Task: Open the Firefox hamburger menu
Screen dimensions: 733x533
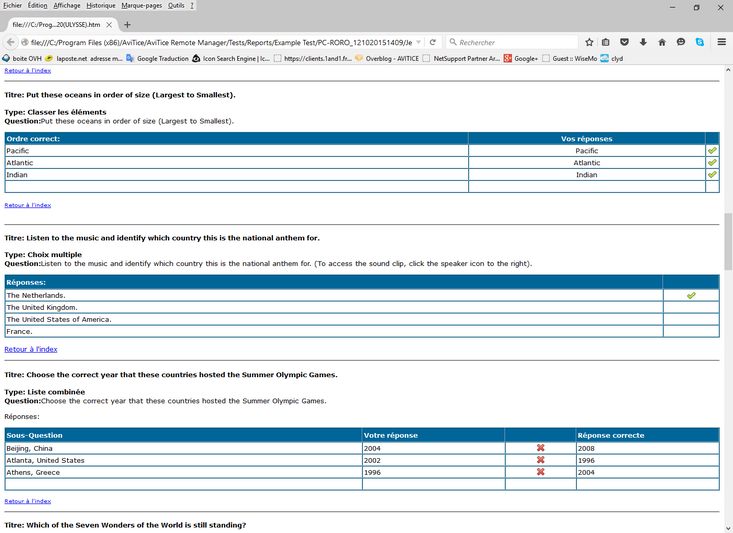Action: (x=722, y=42)
